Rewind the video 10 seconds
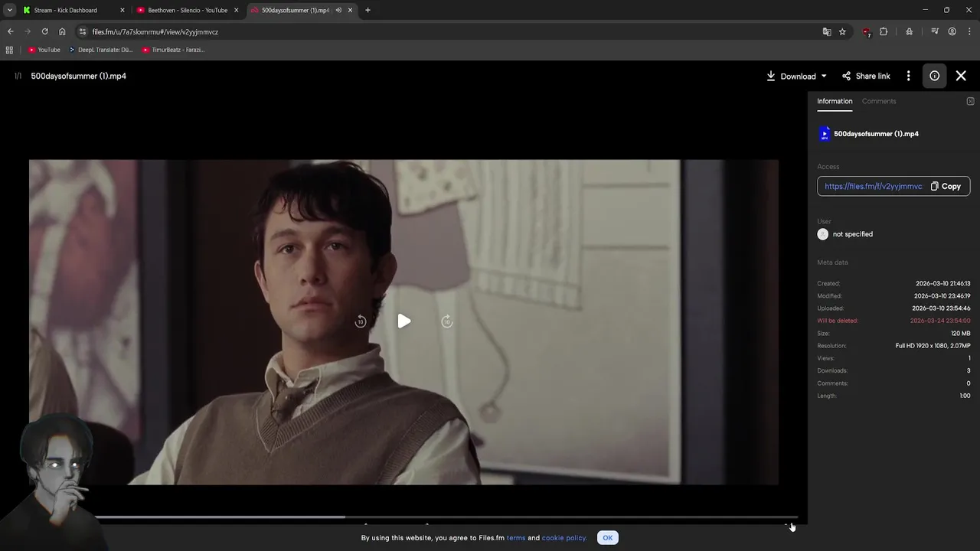Image resolution: width=980 pixels, height=551 pixels. [x=361, y=321]
